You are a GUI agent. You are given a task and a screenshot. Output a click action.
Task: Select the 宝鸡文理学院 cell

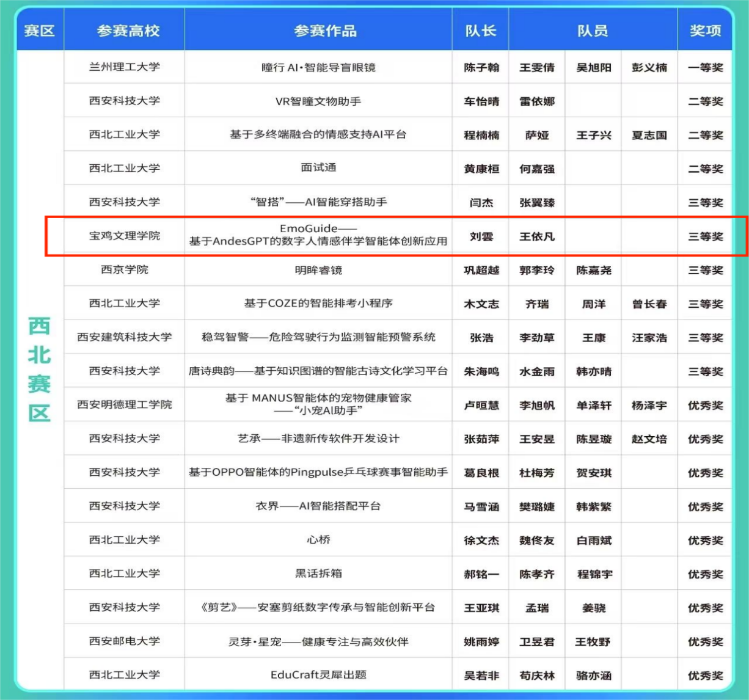(x=124, y=236)
